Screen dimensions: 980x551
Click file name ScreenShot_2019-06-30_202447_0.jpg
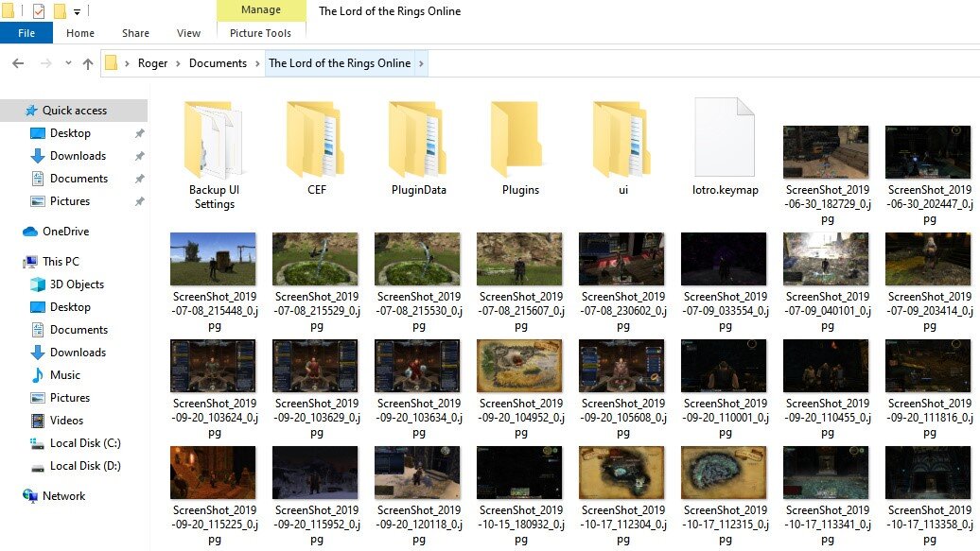tap(929, 204)
